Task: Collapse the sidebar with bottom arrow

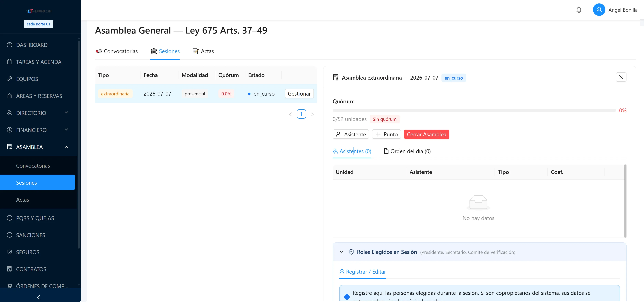Action: (38, 297)
